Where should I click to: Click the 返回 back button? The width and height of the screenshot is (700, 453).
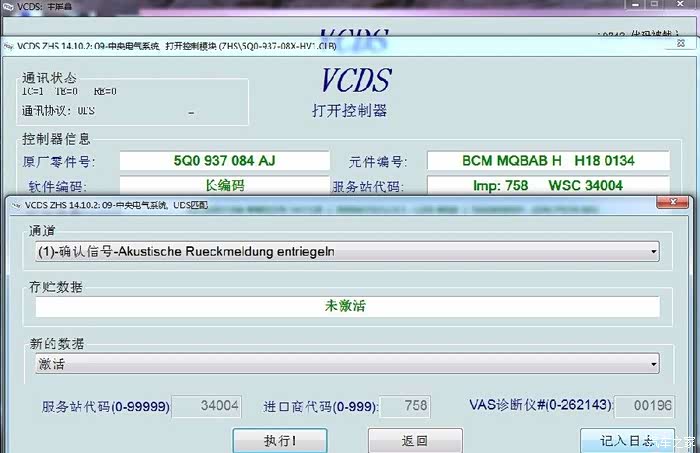point(415,441)
